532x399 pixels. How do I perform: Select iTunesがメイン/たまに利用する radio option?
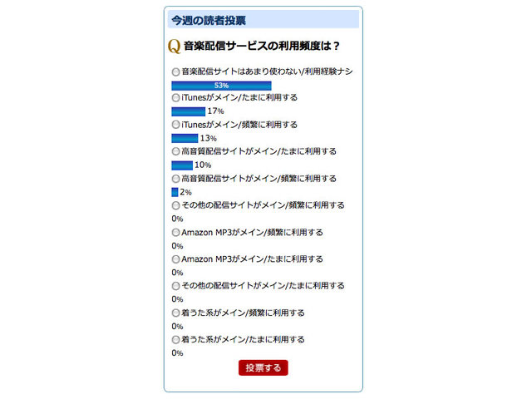click(x=175, y=98)
